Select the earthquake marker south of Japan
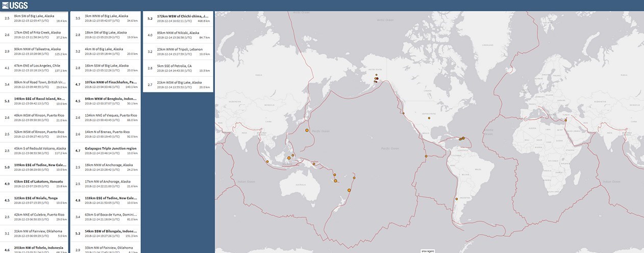Viewport: 644px width, 253px height. pos(307,130)
